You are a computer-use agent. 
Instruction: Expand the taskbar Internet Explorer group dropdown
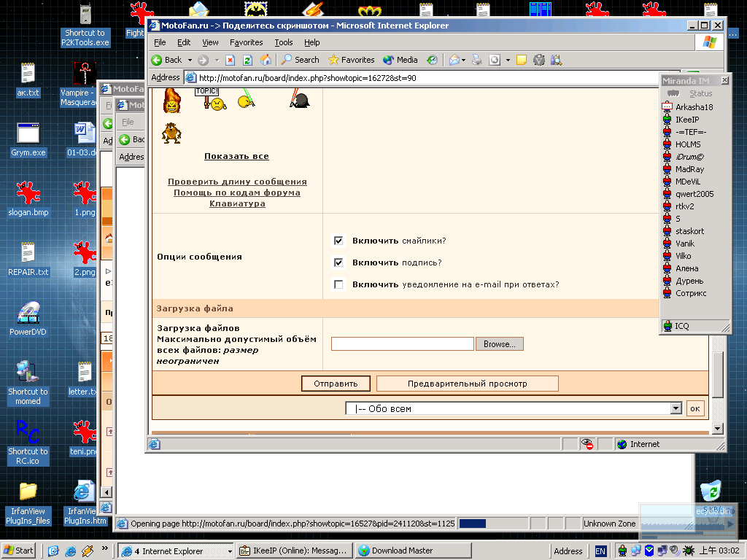pos(230,551)
